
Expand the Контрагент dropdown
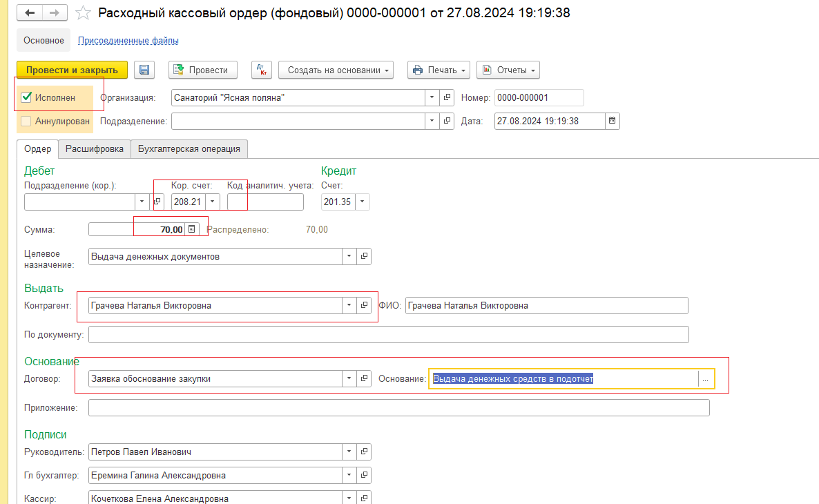click(349, 306)
